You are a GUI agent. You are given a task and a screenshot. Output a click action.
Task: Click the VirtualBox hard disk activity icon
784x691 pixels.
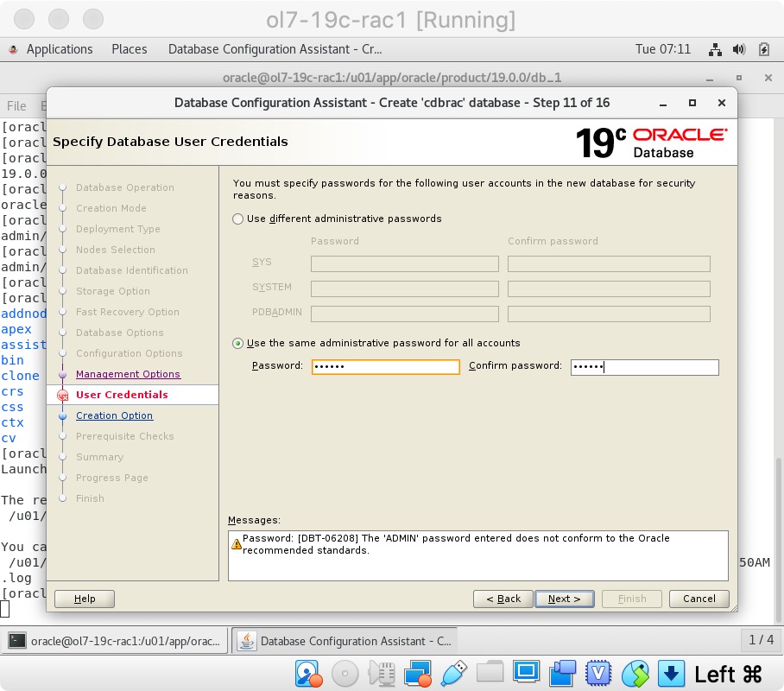[x=308, y=674]
